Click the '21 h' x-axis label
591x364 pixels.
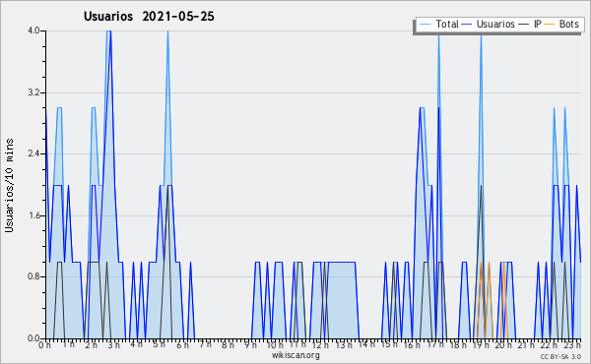click(526, 344)
